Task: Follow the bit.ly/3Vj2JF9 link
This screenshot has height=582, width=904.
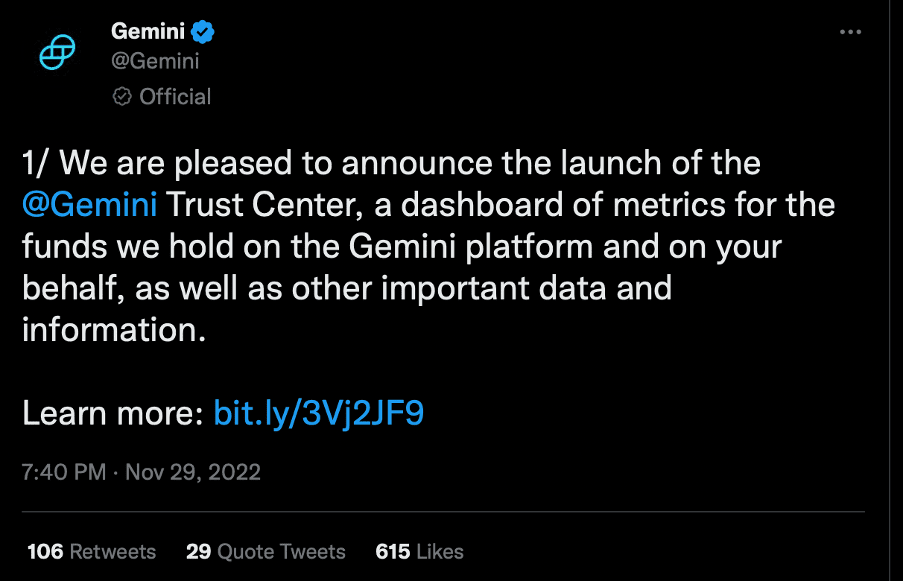Action: point(319,414)
